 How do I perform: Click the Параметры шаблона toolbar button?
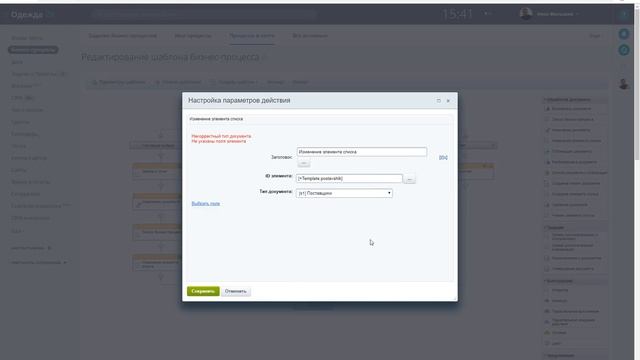click(119, 82)
